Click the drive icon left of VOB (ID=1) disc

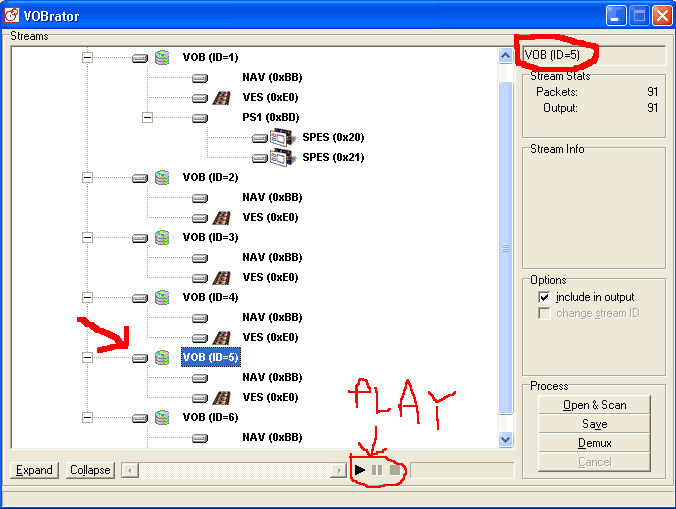coord(140,58)
